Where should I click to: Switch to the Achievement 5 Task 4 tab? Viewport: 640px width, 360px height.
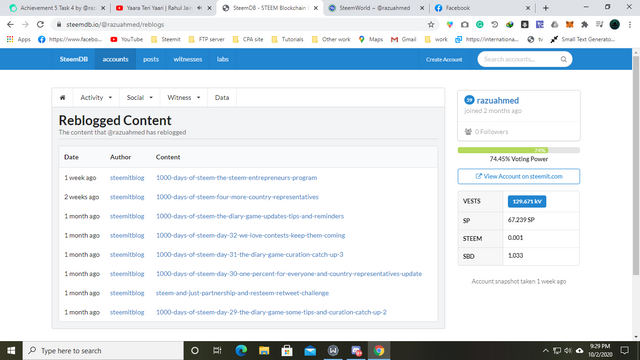click(x=56, y=8)
